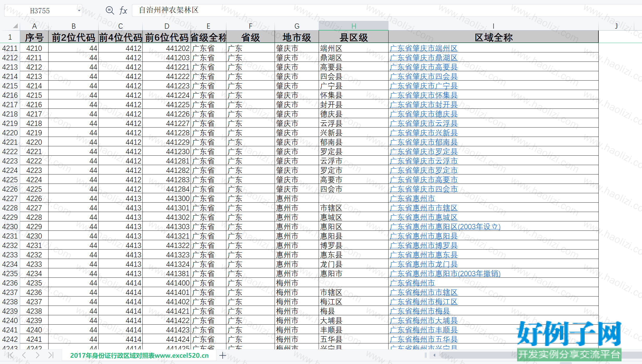Go to the next sheet with the arrow
The height and width of the screenshot is (364, 642).
[38, 355]
